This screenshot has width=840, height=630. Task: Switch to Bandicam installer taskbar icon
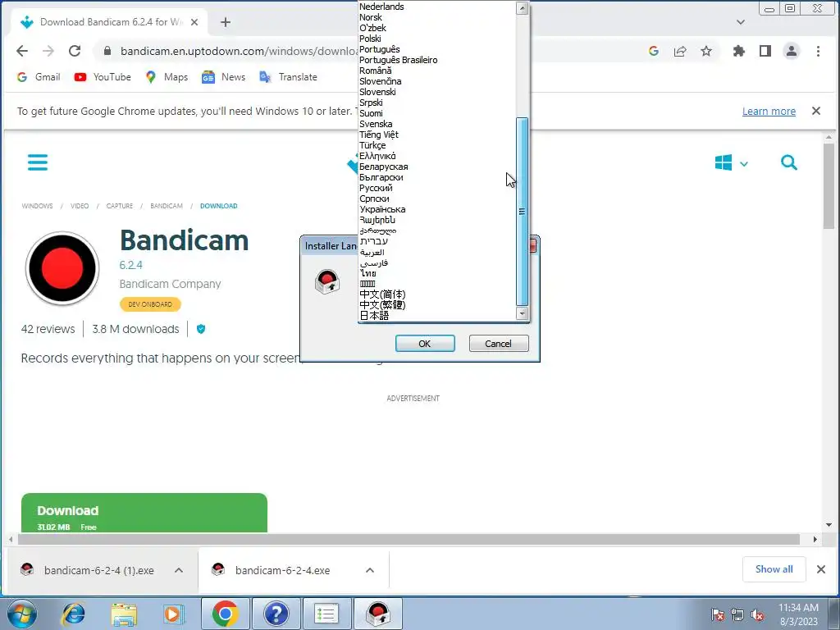(377, 614)
